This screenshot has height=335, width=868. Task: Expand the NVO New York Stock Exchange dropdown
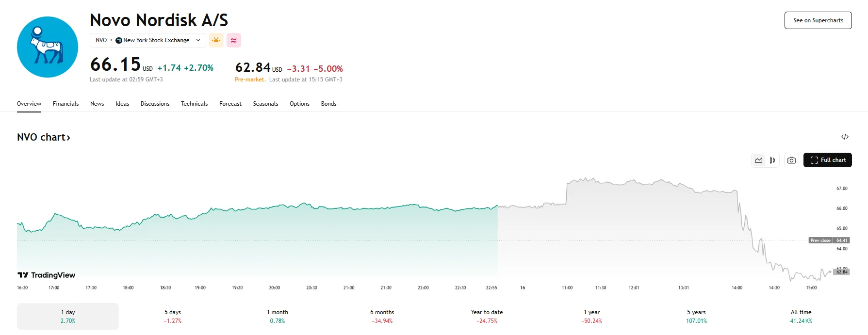click(148, 40)
